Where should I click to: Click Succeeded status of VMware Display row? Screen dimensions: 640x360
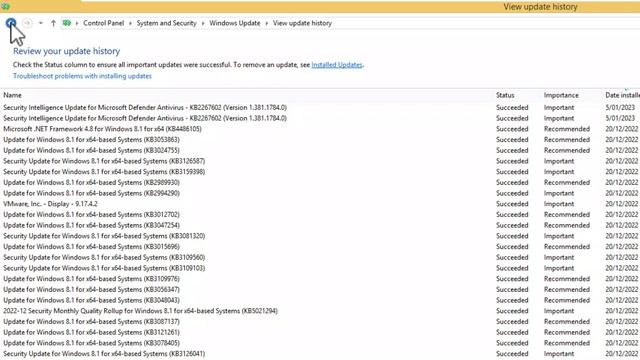tap(512, 204)
